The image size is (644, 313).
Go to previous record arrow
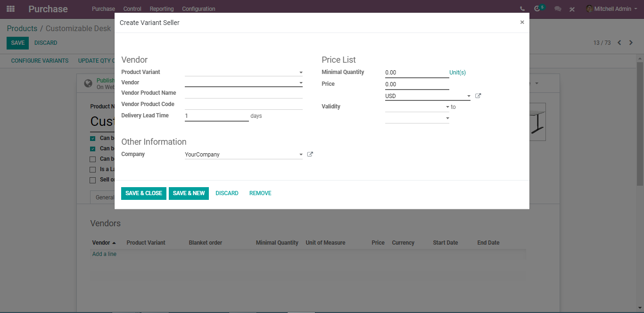tap(619, 43)
